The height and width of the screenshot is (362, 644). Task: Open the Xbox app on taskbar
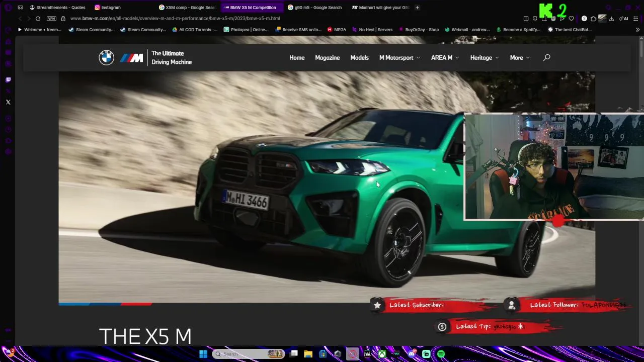tap(383, 354)
